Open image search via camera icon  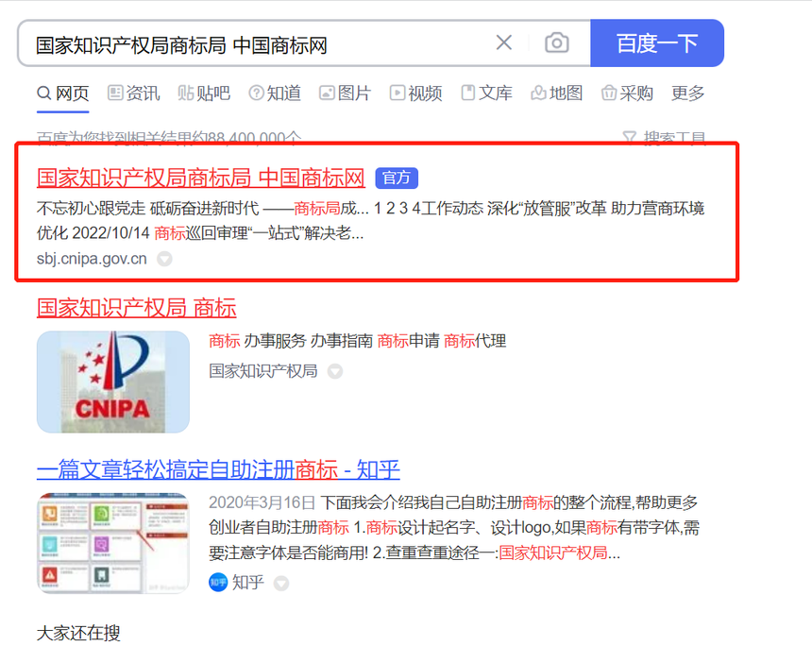pos(557,42)
